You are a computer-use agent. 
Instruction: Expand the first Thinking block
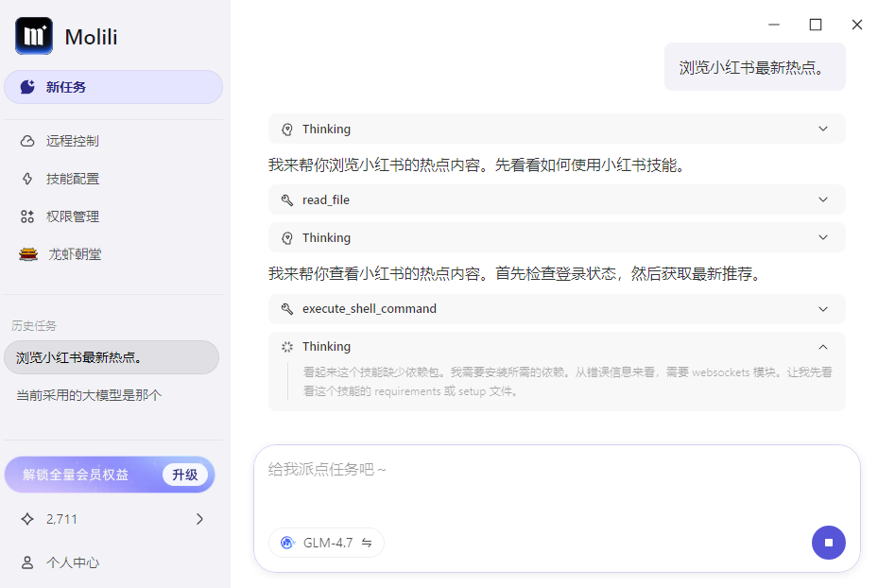point(557,129)
